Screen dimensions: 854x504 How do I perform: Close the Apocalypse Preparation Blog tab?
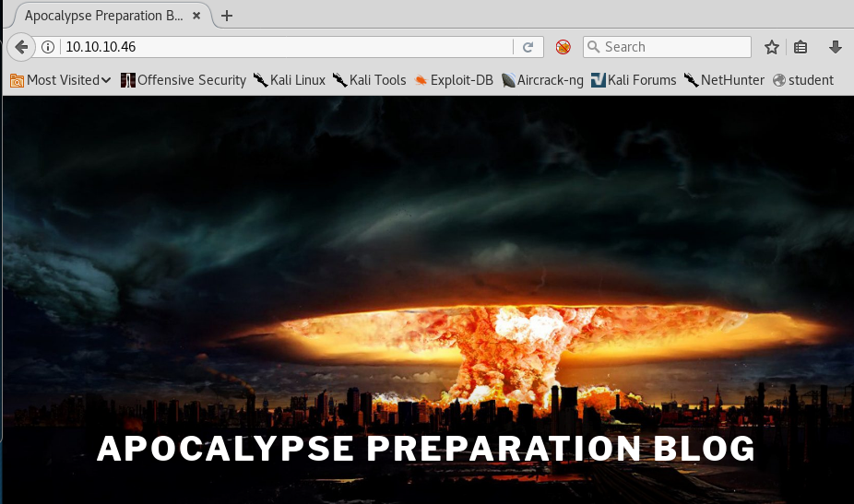pyautogui.click(x=196, y=16)
